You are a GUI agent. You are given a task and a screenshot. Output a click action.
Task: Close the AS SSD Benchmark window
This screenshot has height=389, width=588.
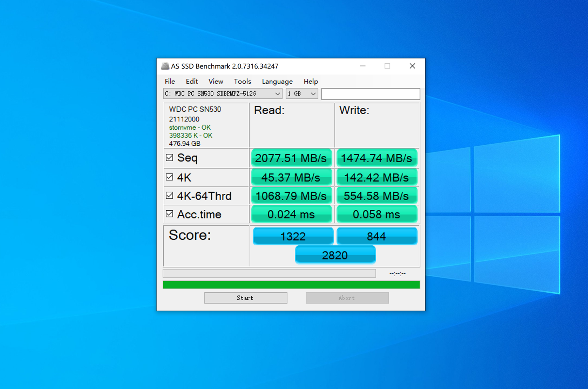coord(412,66)
